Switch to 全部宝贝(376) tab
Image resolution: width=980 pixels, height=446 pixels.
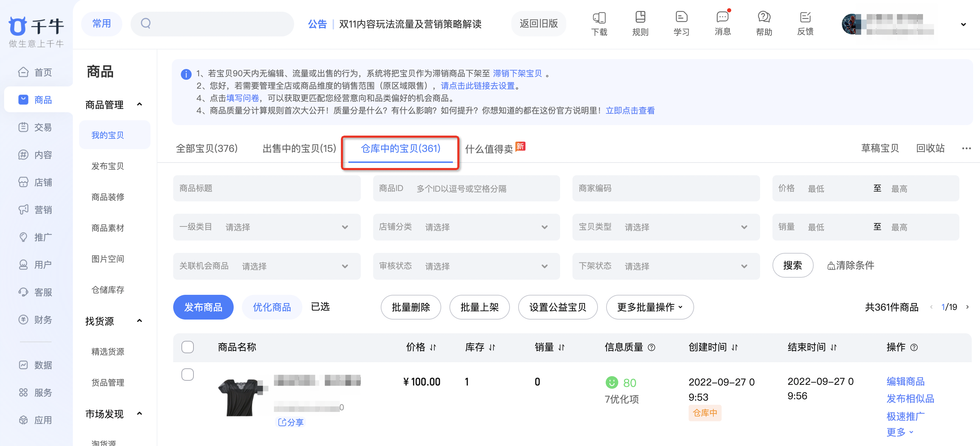coord(207,148)
